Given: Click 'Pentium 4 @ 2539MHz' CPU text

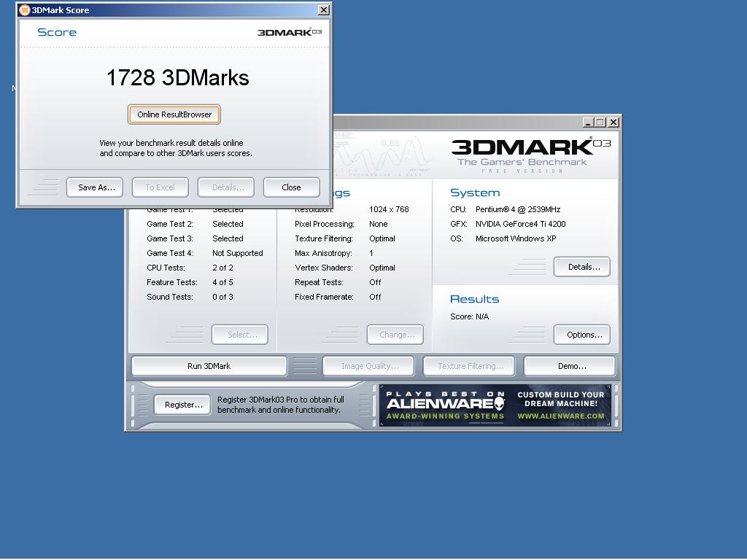Looking at the screenshot, I should click(518, 209).
